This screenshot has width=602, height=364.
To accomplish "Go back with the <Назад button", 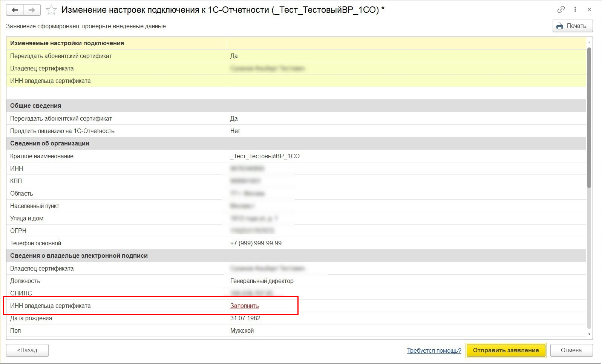I will (x=27, y=350).
